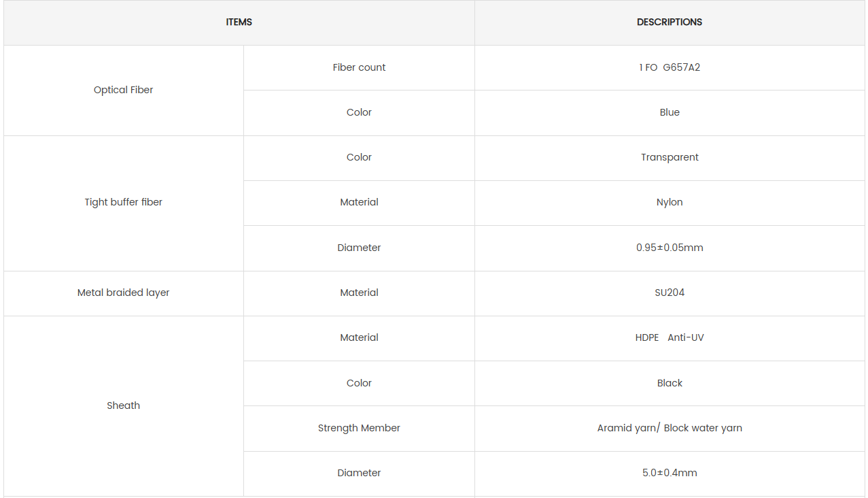The height and width of the screenshot is (498, 868).
Task: Select the Color label beside Transparent
Action: [359, 157]
